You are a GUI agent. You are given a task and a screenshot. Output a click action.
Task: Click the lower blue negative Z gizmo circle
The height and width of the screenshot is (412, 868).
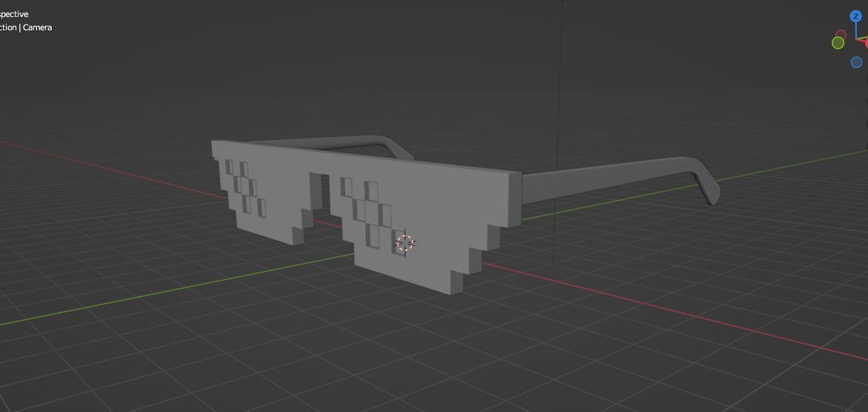point(856,62)
